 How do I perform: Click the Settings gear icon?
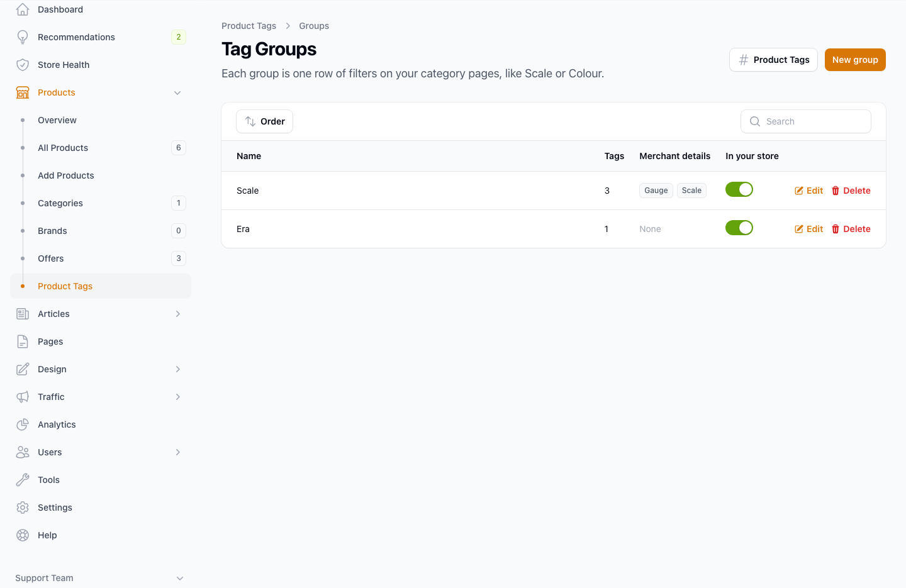[x=23, y=508]
